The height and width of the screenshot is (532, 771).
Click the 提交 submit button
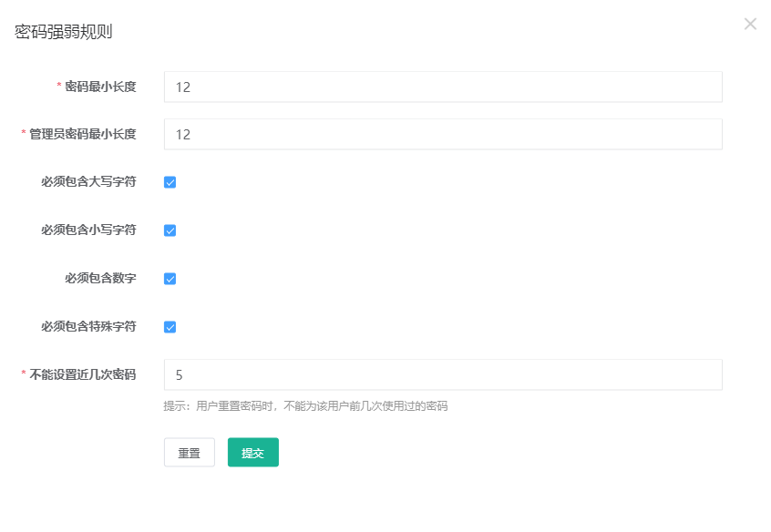click(x=252, y=452)
